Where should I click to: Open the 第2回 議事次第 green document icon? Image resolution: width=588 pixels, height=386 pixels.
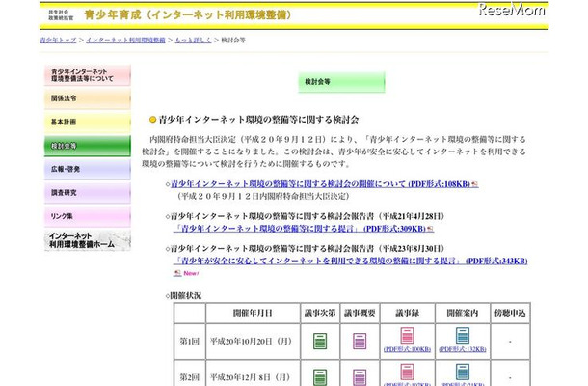coord(320,377)
